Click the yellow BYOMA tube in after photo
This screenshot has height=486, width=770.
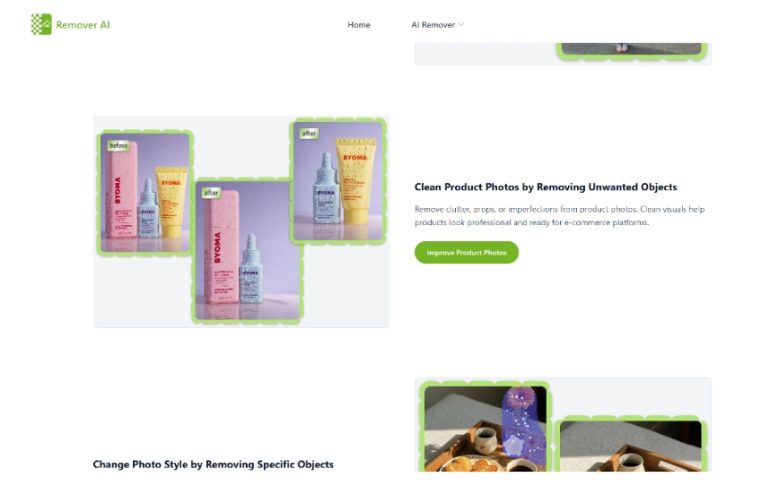[x=356, y=181]
